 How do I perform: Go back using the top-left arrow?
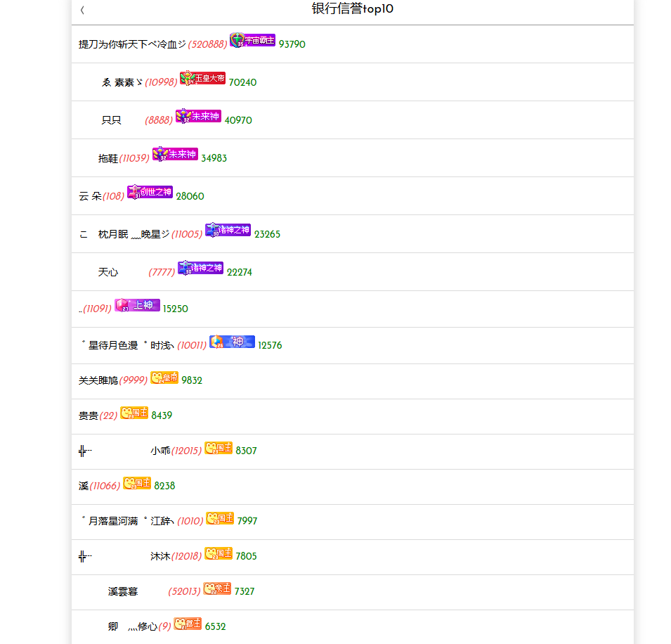point(82,10)
